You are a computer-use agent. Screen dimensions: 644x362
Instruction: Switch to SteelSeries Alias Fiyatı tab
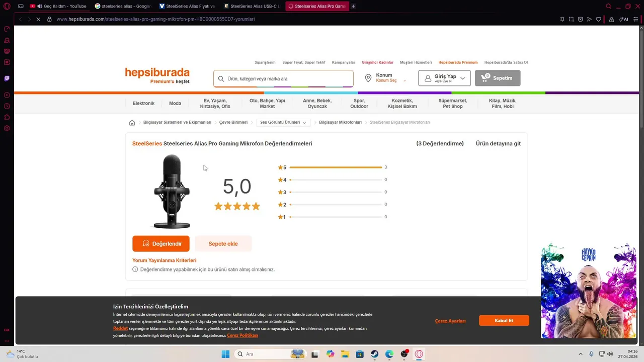pos(187,6)
